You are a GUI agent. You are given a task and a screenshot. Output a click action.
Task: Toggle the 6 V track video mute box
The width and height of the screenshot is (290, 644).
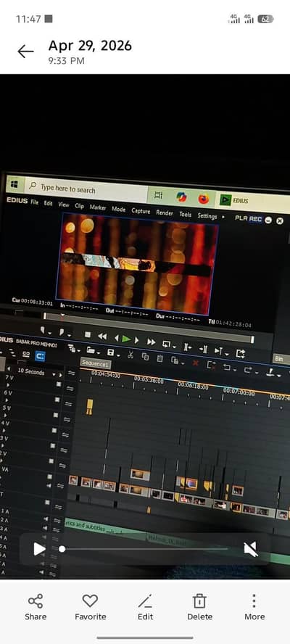[x=57, y=400]
